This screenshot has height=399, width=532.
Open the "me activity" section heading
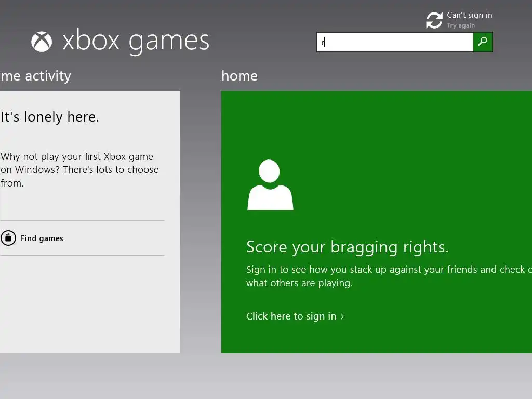click(36, 76)
